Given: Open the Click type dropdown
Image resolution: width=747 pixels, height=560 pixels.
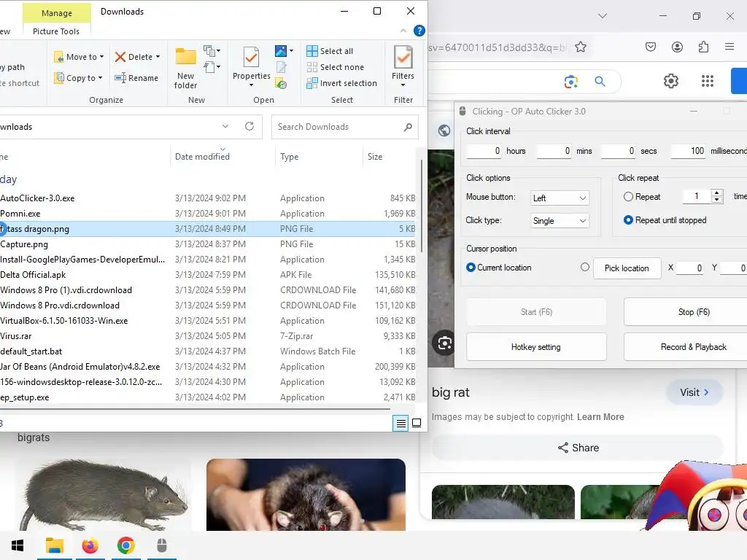Looking at the screenshot, I should tap(560, 220).
